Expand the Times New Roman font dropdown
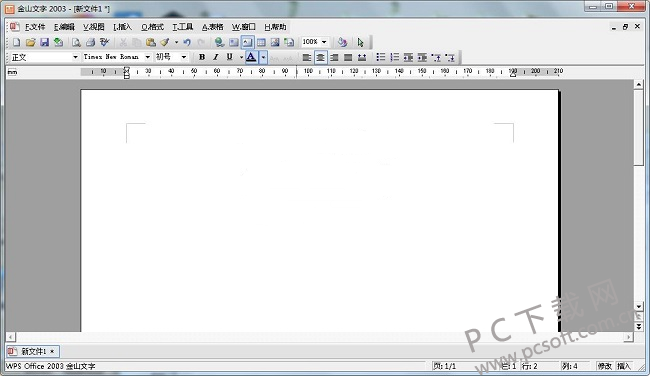This screenshot has width=651, height=377. (147, 57)
